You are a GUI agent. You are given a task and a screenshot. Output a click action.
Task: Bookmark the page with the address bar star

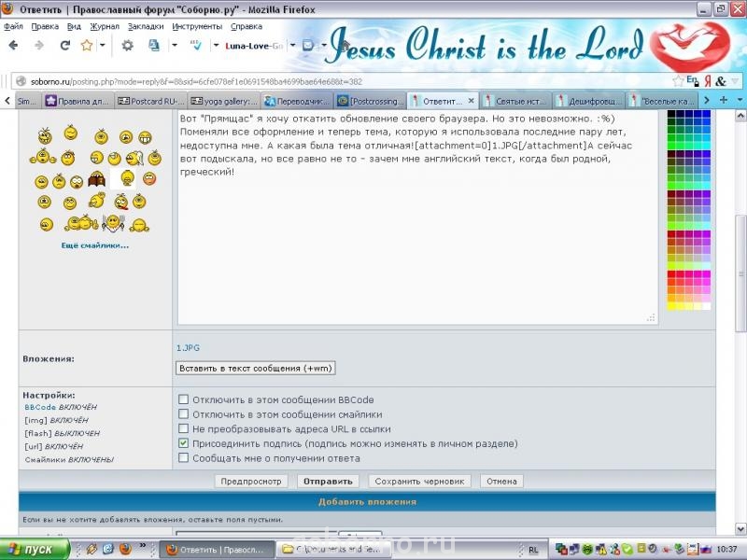click(678, 81)
